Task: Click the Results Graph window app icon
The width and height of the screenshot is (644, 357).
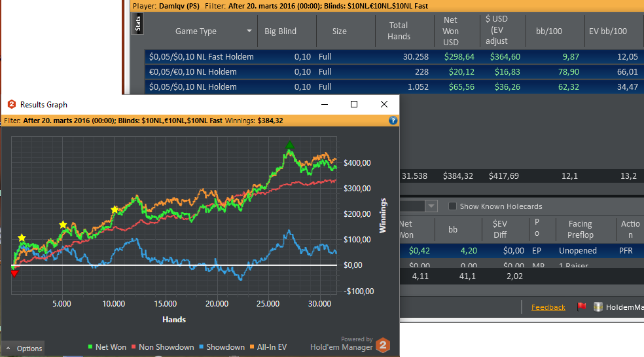Action: (x=12, y=104)
